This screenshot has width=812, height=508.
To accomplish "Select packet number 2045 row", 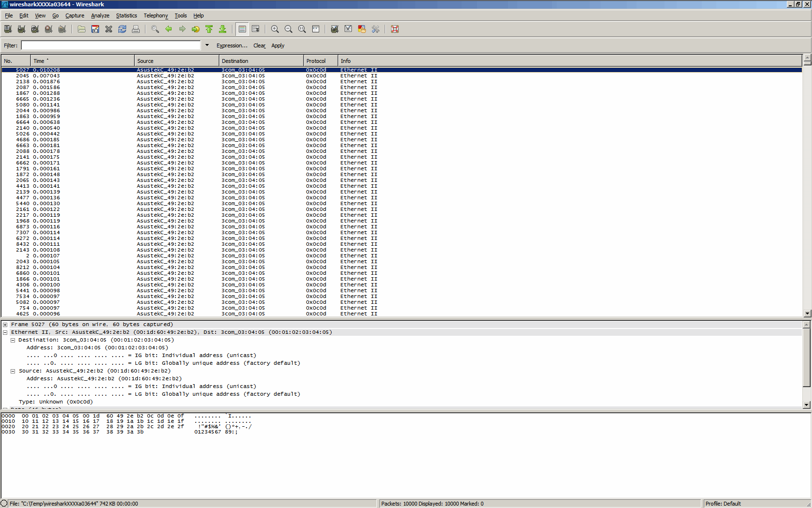I will pyautogui.click(x=401, y=76).
